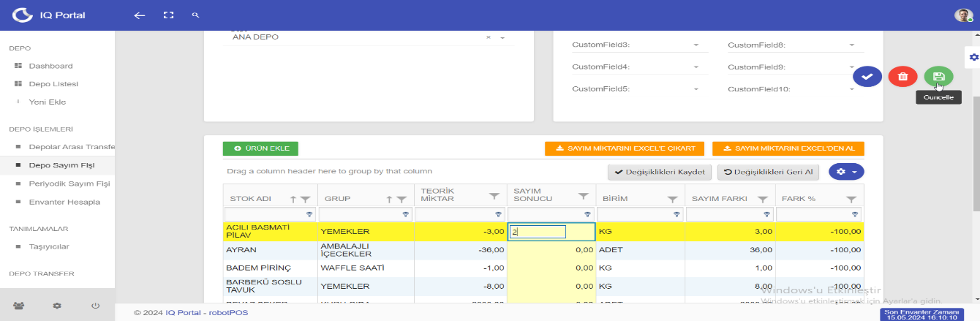The height and width of the screenshot is (321, 980).
Task: Click Değişiklikleri Kaydet button
Action: click(660, 172)
